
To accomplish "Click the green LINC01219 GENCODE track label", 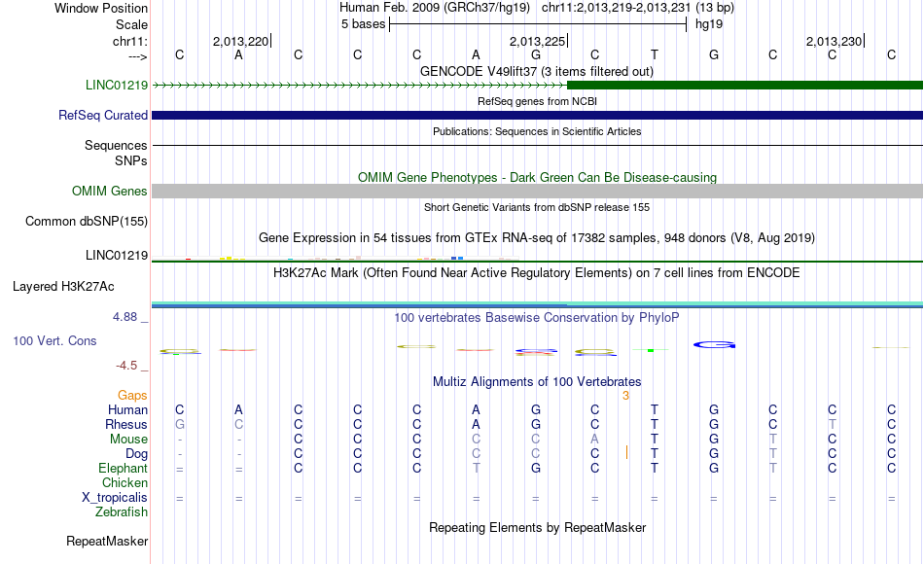I will (116, 85).
